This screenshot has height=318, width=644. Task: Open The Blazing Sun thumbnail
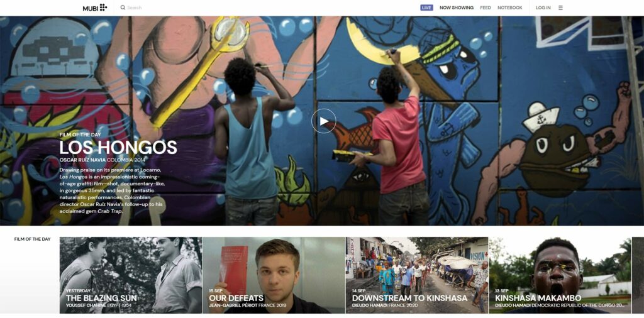[x=131, y=275]
